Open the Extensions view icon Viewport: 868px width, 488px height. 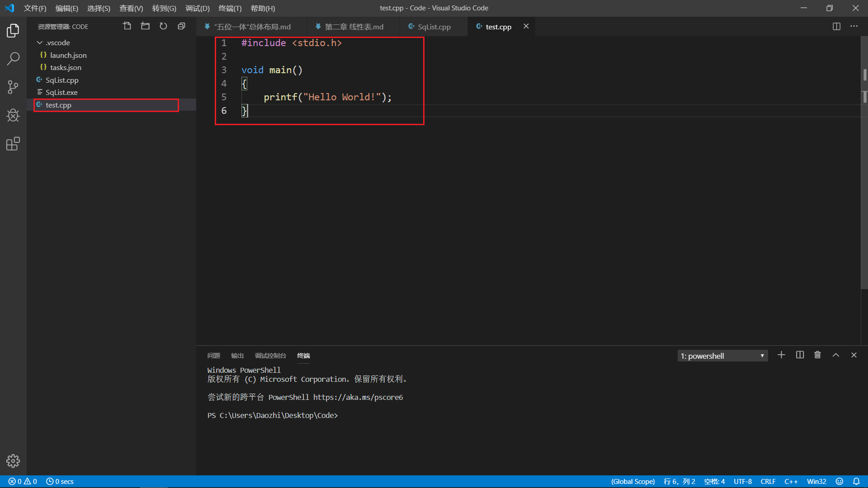(x=13, y=144)
